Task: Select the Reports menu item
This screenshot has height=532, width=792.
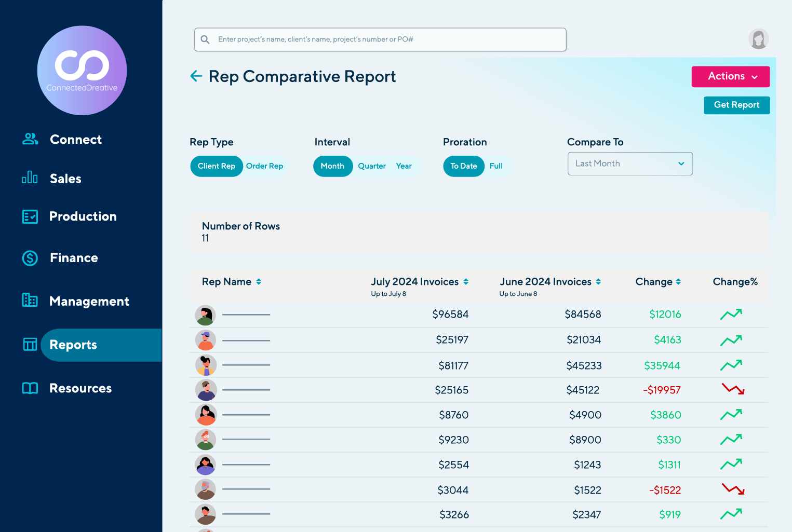Action: pos(101,345)
